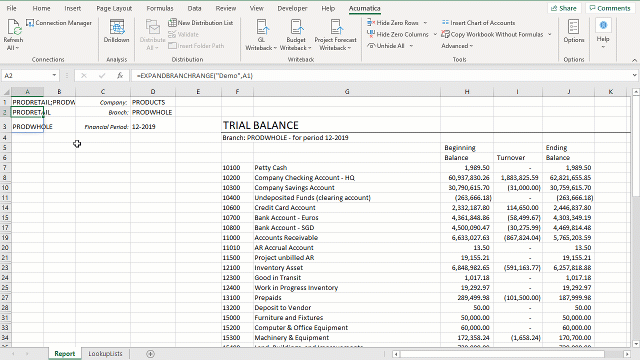
Task: Click the Select All corner triangle
Action: click(6, 92)
